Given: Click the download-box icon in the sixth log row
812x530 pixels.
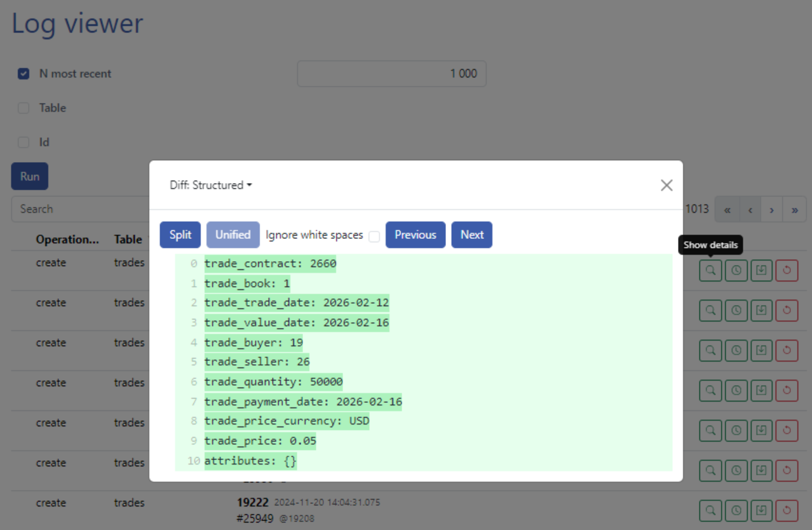Looking at the screenshot, I should click(x=761, y=470).
